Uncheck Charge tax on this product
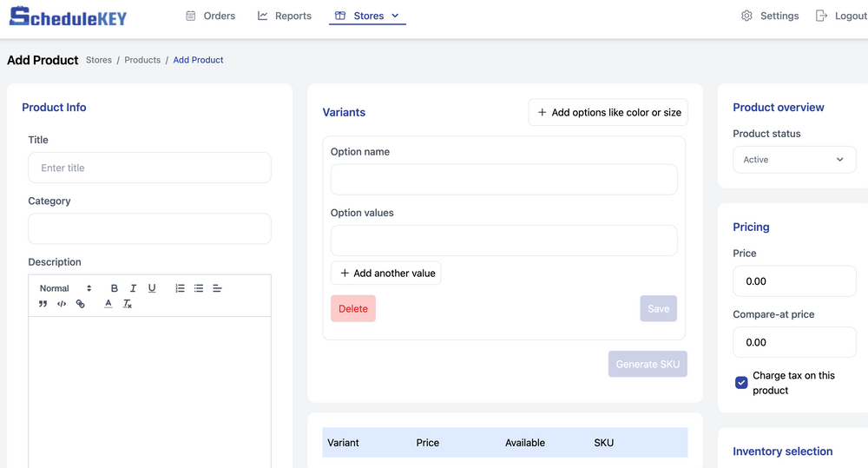The width and height of the screenshot is (868, 468). tap(741, 382)
